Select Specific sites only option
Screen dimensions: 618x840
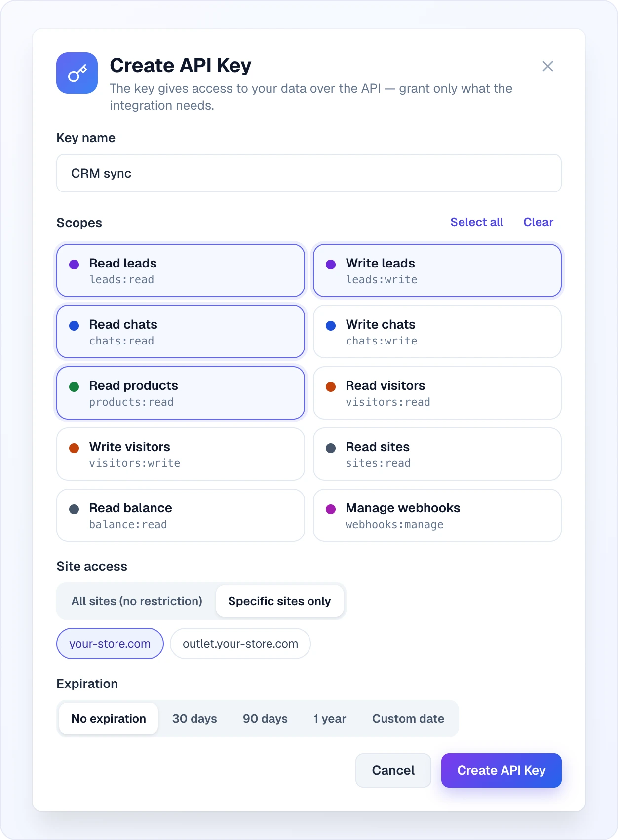pos(279,601)
